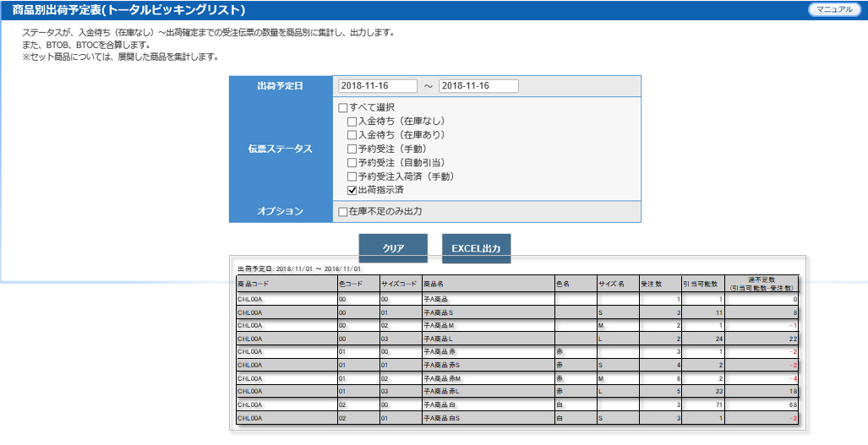Click the EXCEL出力 button
Image resolution: width=868 pixels, height=445 pixels.
pyautogui.click(x=476, y=249)
